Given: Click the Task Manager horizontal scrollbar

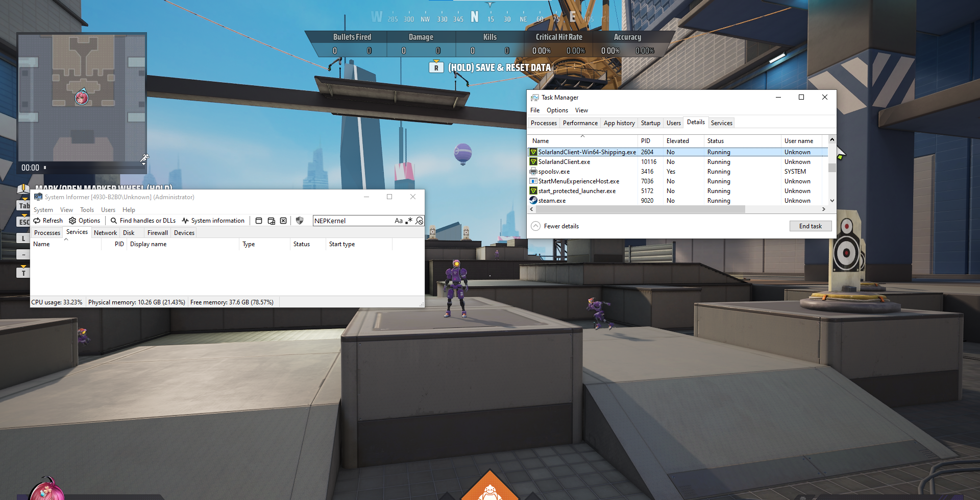Looking at the screenshot, I should coord(638,209).
